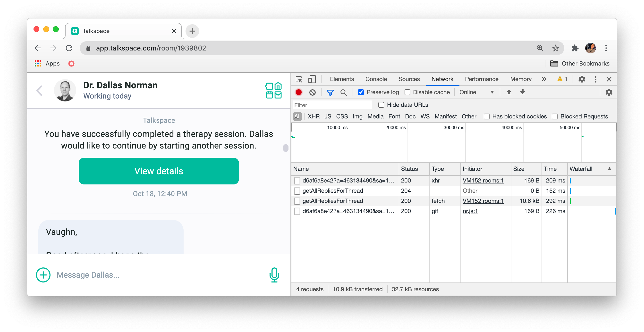Clear the network log
644x332 pixels.
[x=313, y=92]
